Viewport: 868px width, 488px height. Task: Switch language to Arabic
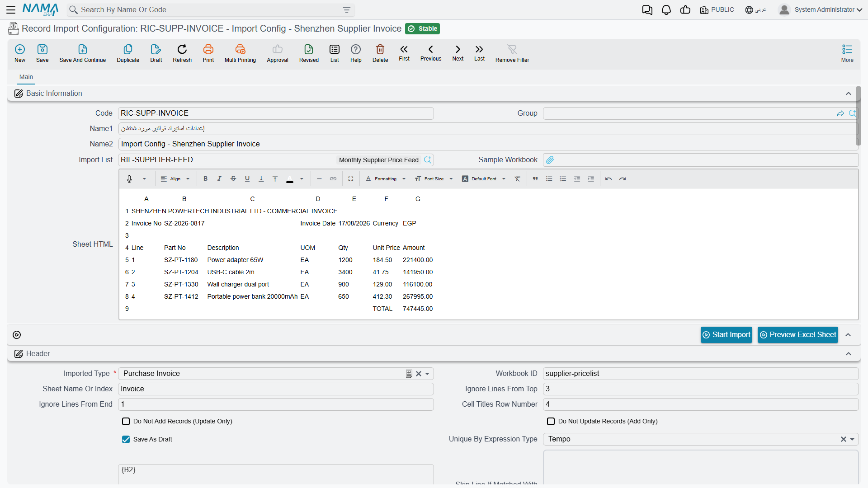click(756, 9)
